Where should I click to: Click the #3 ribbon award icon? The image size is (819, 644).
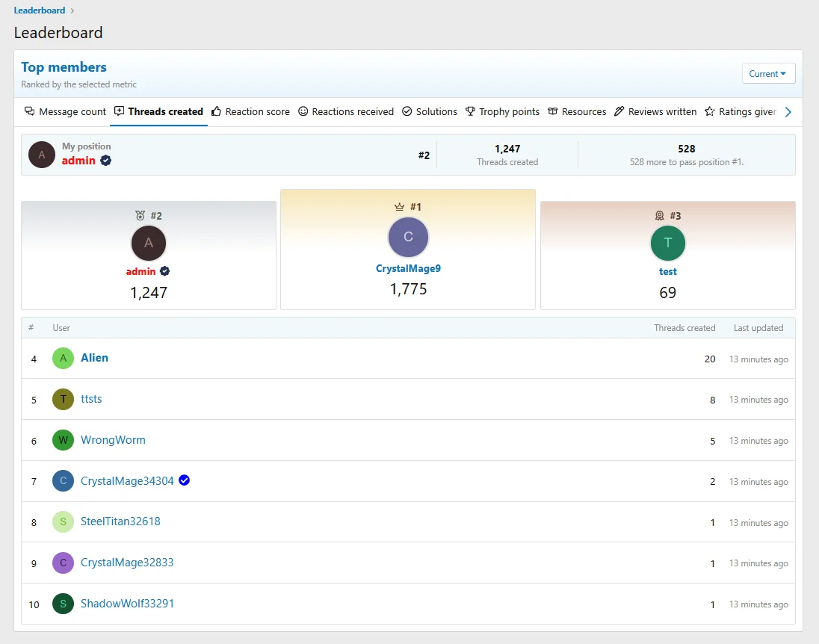tap(660, 216)
